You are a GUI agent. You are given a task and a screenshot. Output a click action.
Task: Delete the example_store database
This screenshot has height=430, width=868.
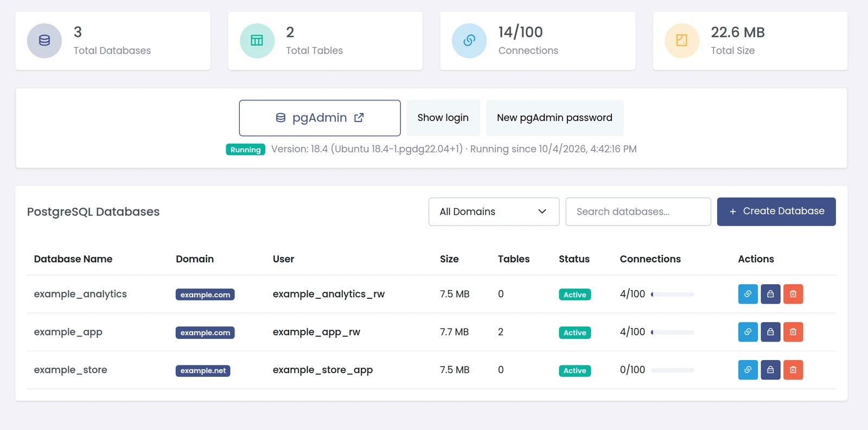click(x=793, y=370)
